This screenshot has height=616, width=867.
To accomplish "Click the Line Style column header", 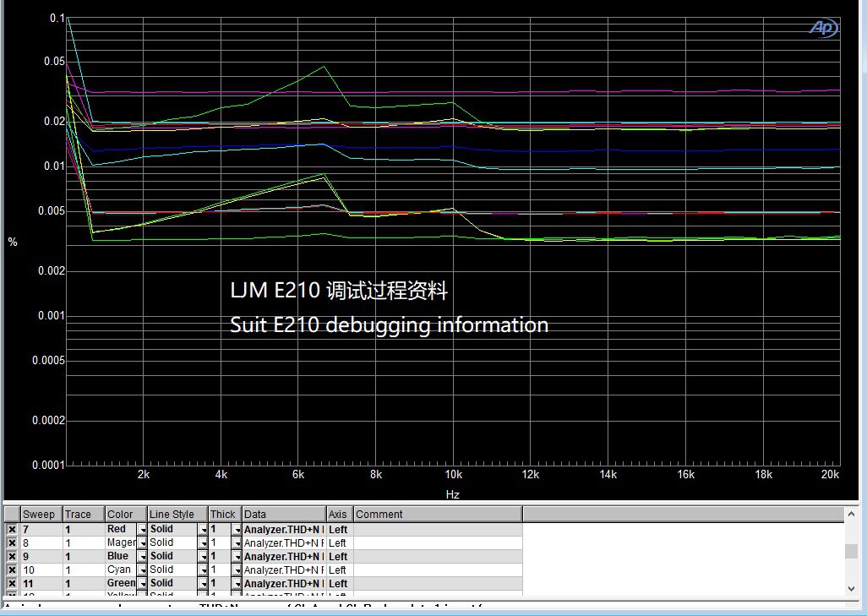I will [x=177, y=515].
